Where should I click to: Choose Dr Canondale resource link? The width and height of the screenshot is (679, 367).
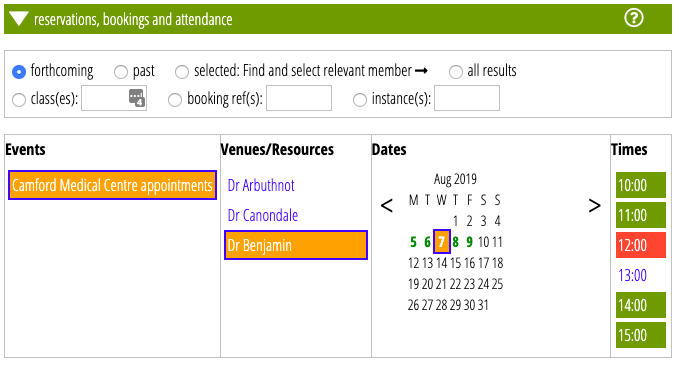point(263,215)
